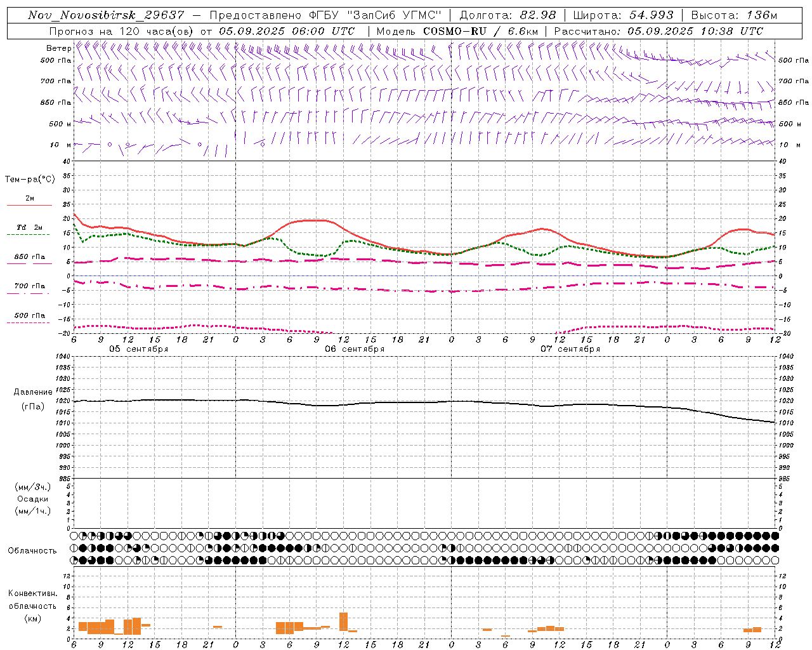Click the forecast start time 05.09.2025 06:00 UTC
This screenshot has height=650, width=812.
[x=287, y=31]
